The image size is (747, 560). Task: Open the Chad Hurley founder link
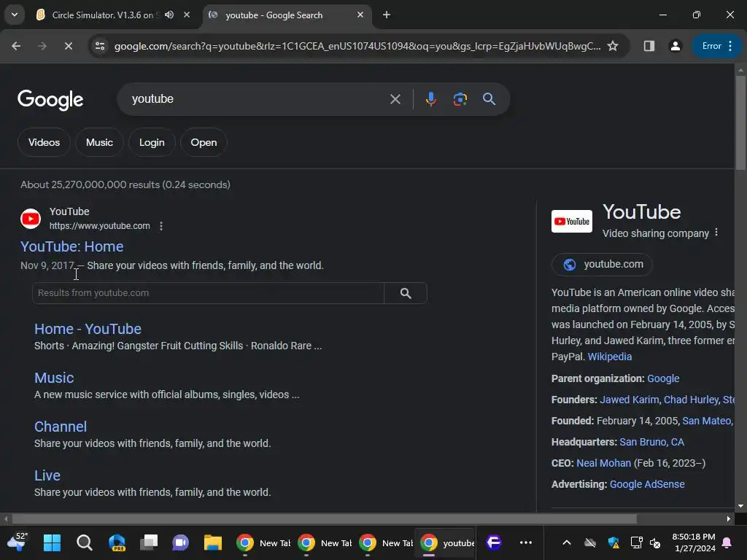pos(692,400)
